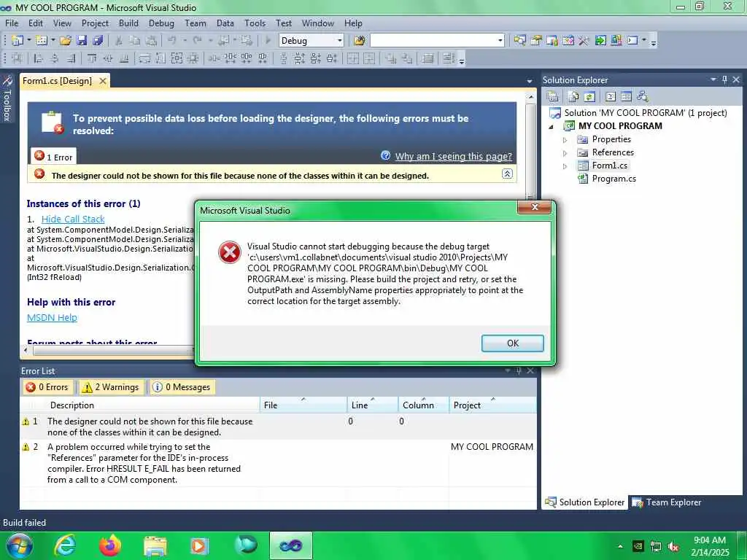Open Solution Explorer from the standard toolbar icon
This screenshot has width=747, height=560.
[x=519, y=41]
